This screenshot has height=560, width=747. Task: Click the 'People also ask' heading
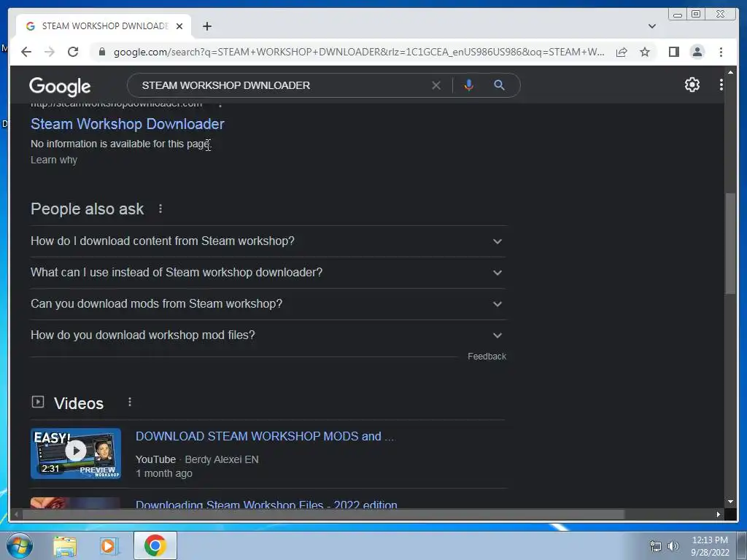pos(88,209)
